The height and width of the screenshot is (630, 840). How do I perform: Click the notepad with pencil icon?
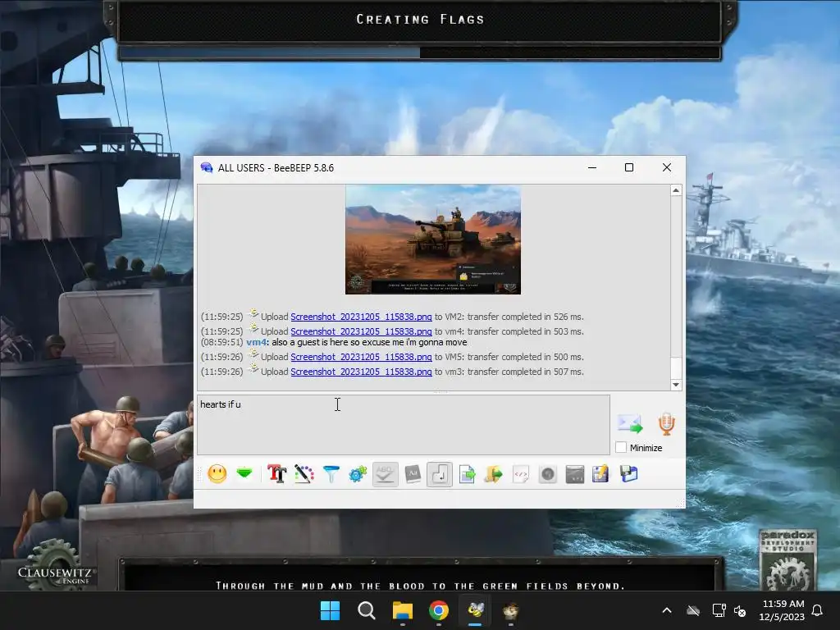[x=600, y=474]
